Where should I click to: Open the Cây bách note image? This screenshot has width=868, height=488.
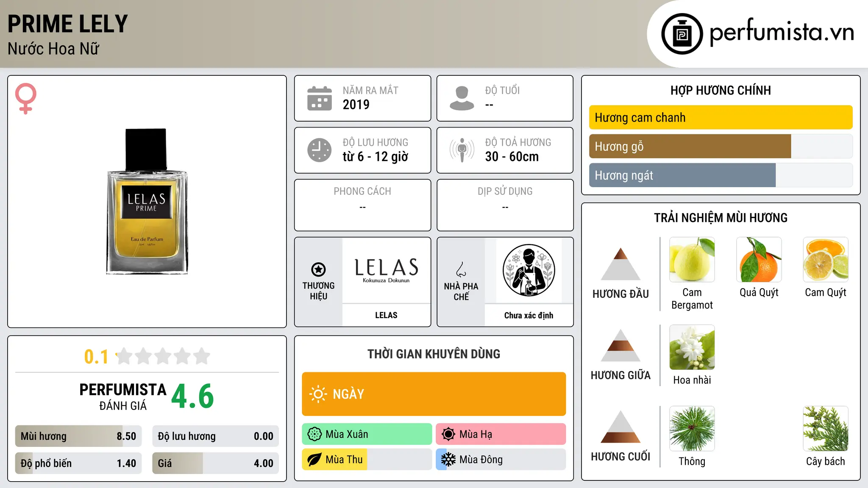point(826,429)
